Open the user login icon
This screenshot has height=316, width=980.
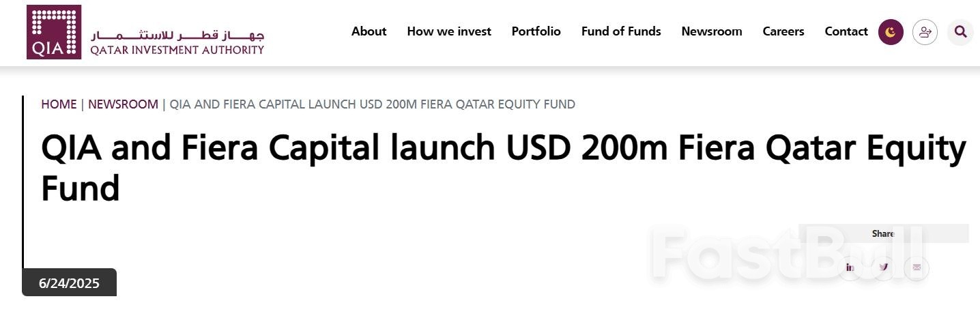point(925,32)
